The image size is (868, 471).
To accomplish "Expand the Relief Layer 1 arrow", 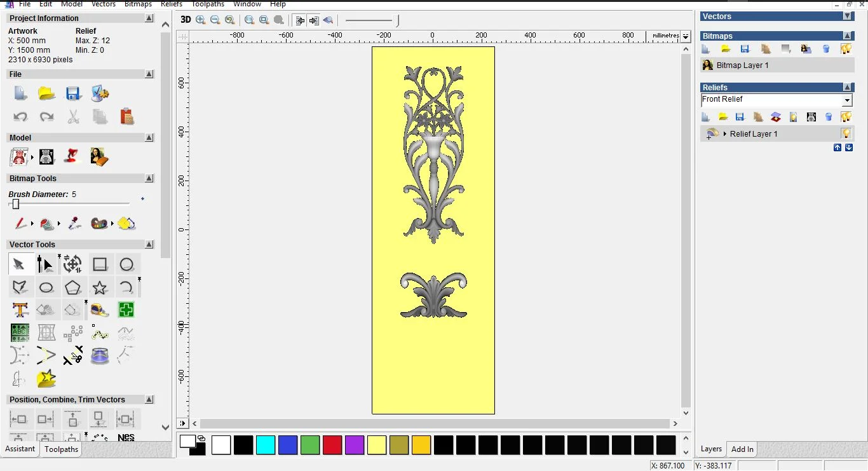I will (x=725, y=134).
